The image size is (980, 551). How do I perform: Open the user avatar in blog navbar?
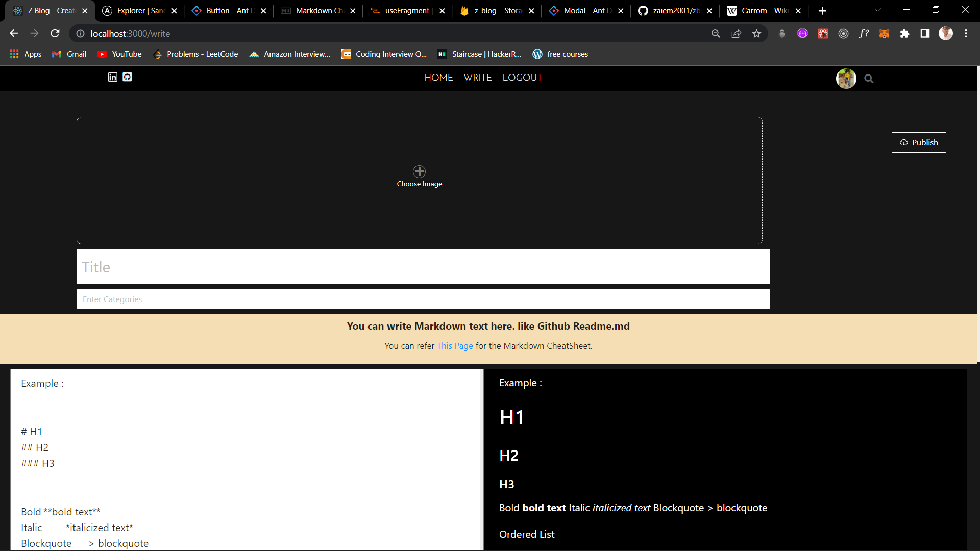tap(846, 79)
